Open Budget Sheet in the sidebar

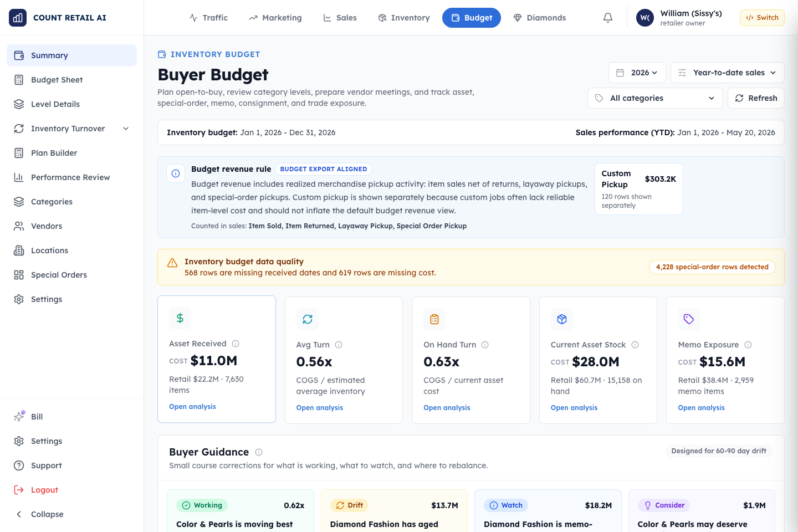click(x=72, y=80)
